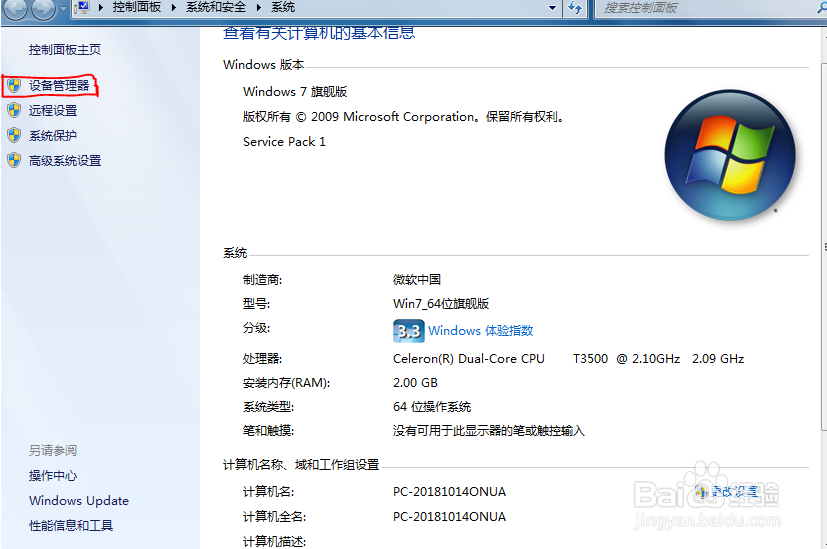Click the value 没有可用于此显示器的笔或触控输入
The width and height of the screenshot is (827, 549).
tap(488, 431)
